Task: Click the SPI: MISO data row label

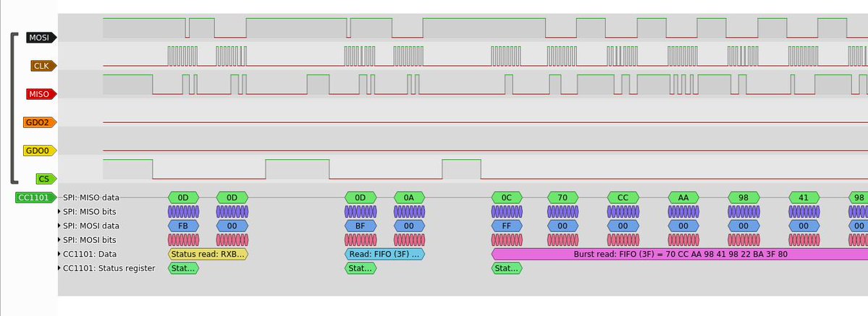Action: pos(90,197)
